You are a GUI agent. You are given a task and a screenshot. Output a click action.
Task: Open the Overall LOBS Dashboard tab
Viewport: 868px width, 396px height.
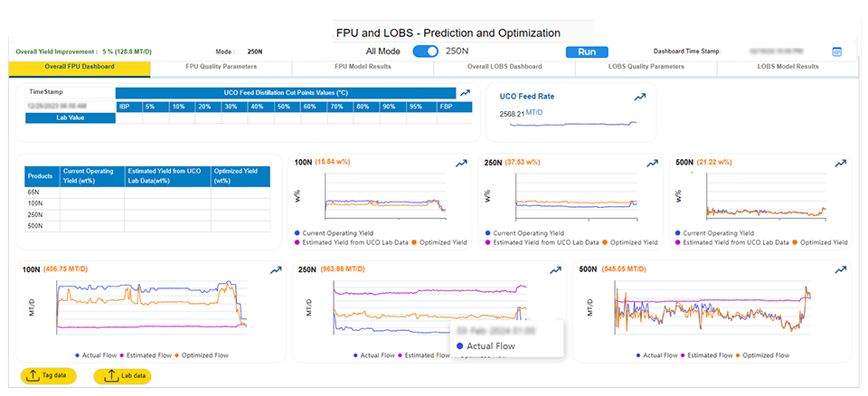[x=504, y=67]
